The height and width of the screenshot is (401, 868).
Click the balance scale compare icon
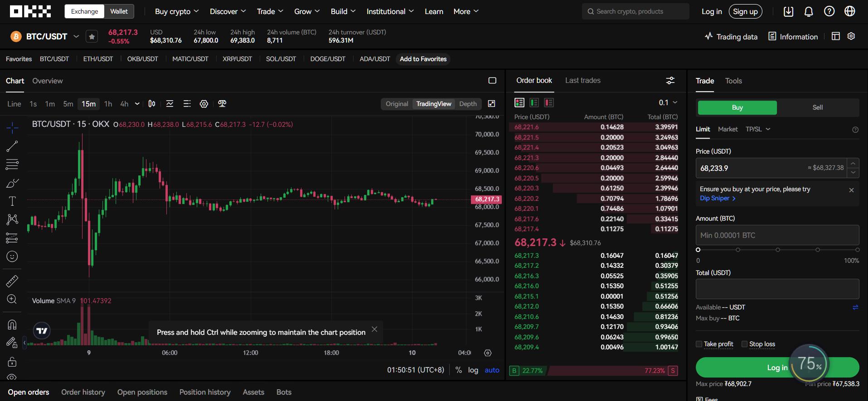click(x=222, y=104)
